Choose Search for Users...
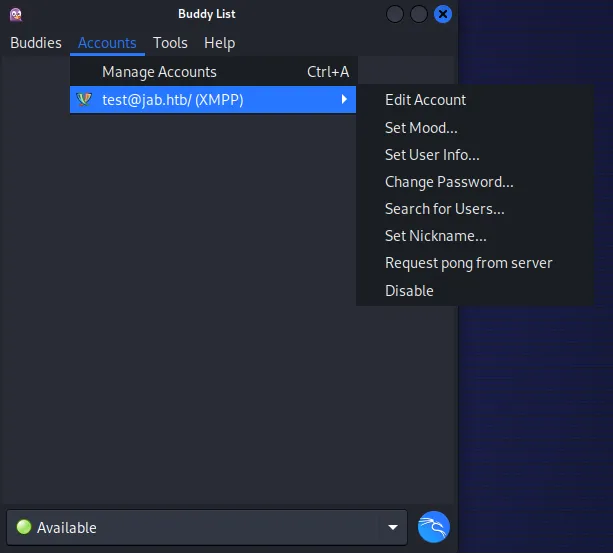The height and width of the screenshot is (553, 613). pyautogui.click(x=475, y=209)
